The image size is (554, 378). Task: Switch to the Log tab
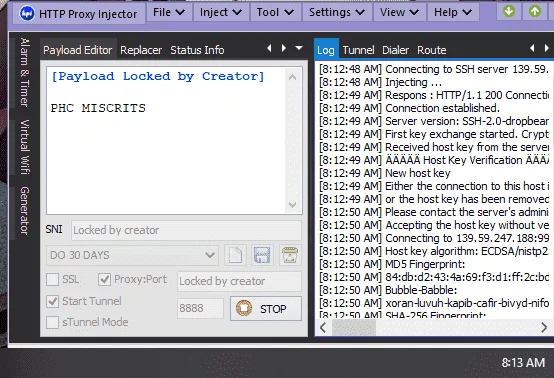(326, 50)
